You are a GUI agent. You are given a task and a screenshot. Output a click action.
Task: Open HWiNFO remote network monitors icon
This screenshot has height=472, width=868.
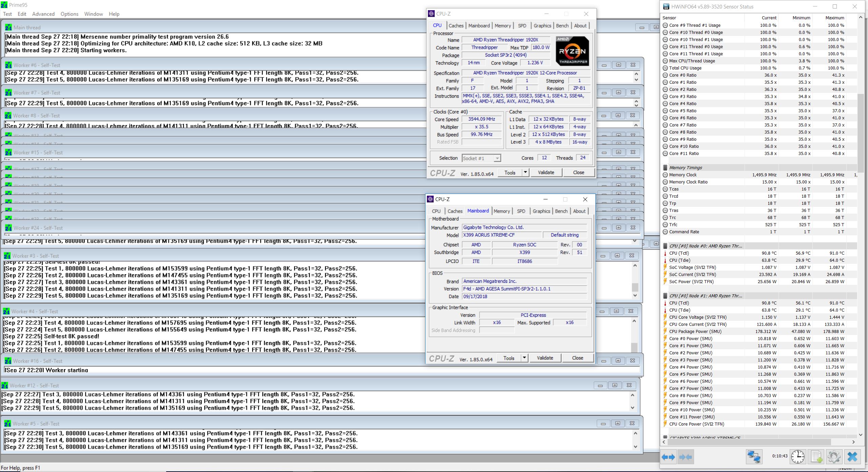(754, 457)
